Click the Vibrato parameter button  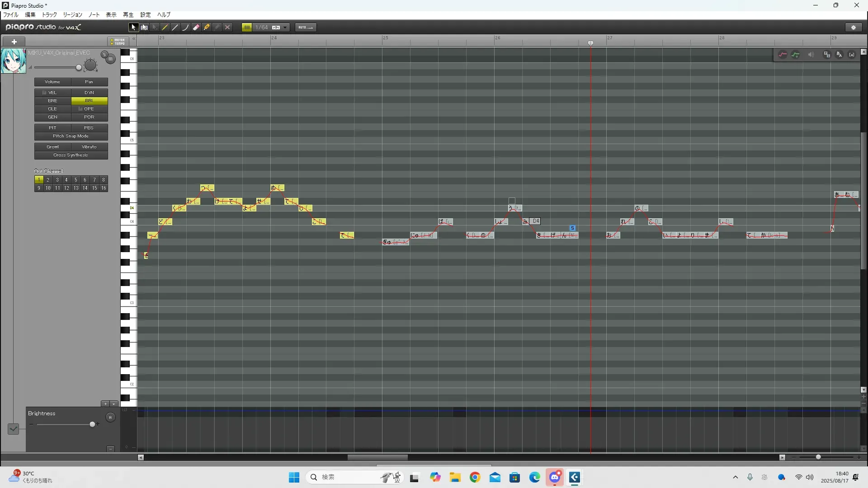coord(89,147)
